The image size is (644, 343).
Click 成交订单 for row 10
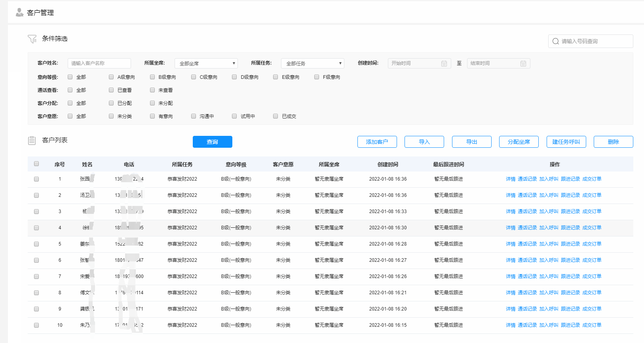point(592,325)
